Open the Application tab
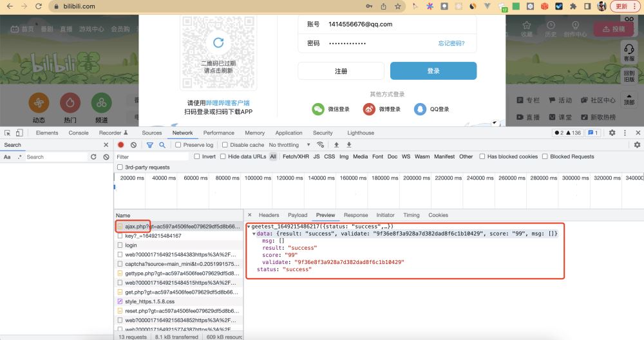Image resolution: width=644 pixels, height=340 pixels. [289, 133]
